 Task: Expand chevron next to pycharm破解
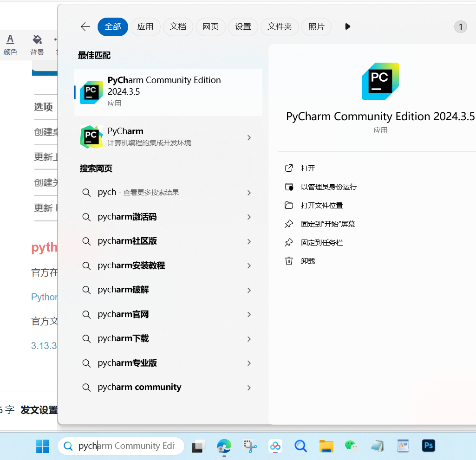pos(249,291)
